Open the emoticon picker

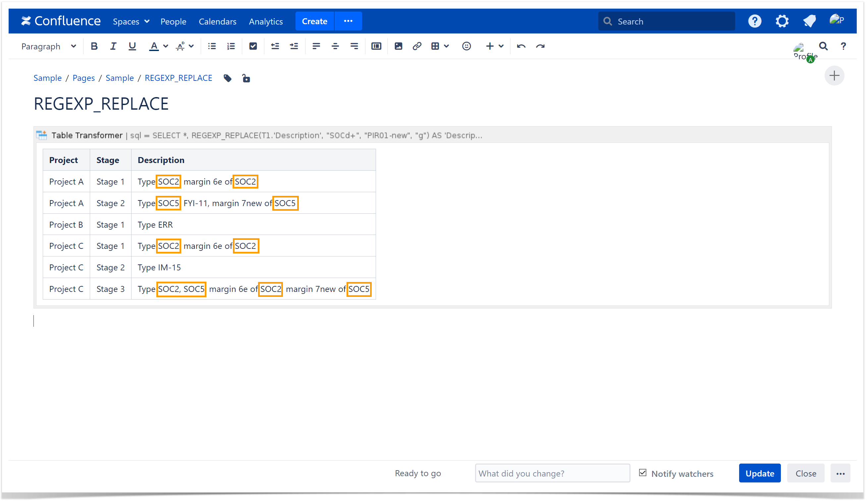(x=467, y=46)
